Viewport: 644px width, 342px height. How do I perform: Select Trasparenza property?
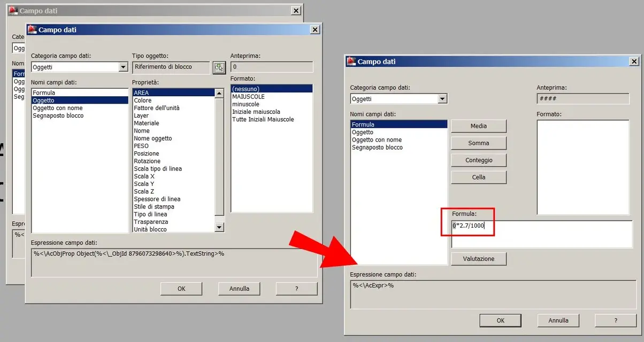pyautogui.click(x=173, y=222)
